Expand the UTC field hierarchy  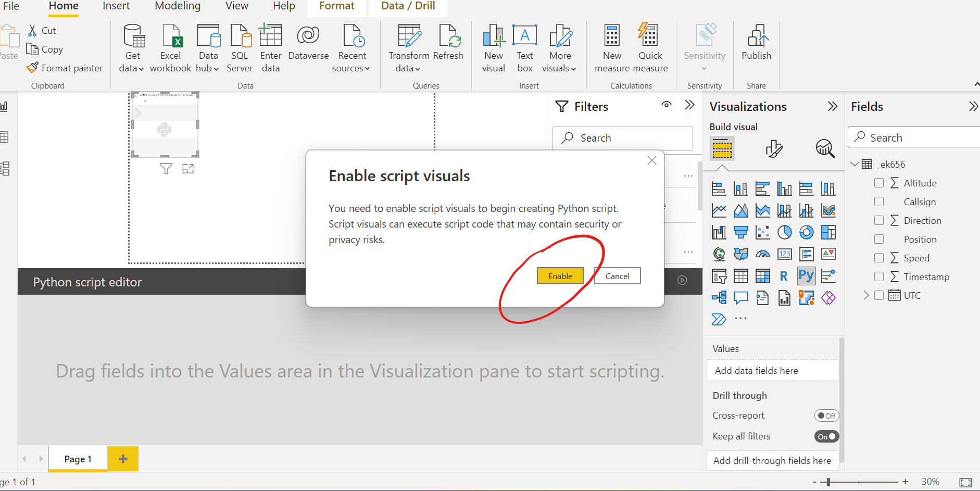click(866, 295)
